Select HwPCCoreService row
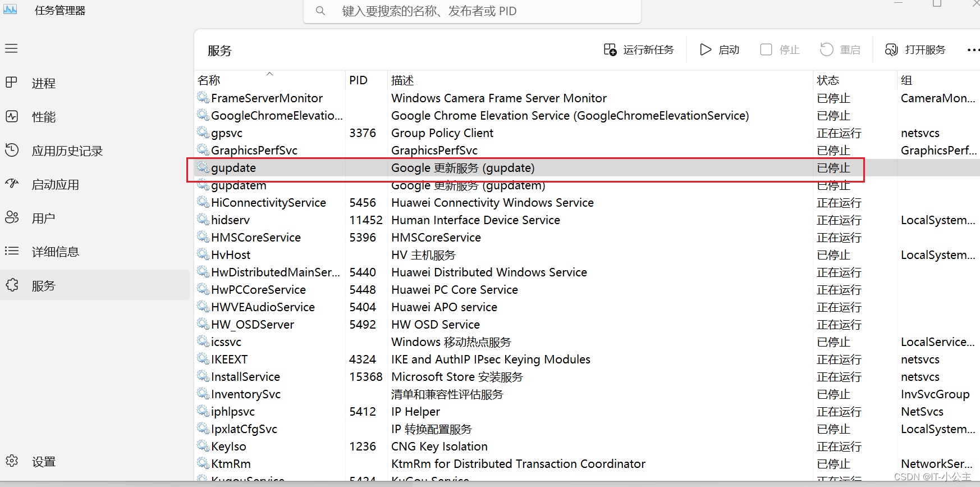This screenshot has height=487, width=980. 587,290
